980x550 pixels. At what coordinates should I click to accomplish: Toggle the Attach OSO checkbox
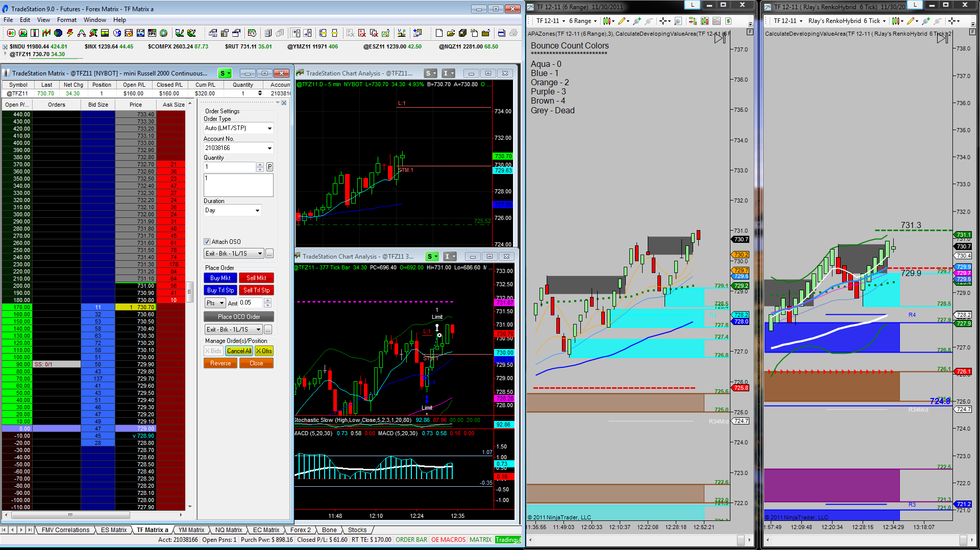coord(207,242)
